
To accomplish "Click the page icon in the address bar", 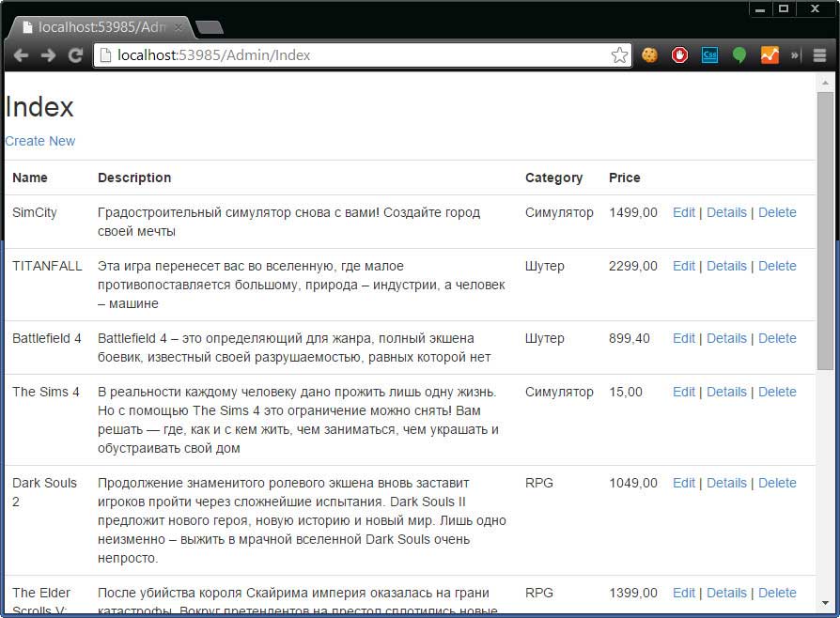I will tap(106, 55).
